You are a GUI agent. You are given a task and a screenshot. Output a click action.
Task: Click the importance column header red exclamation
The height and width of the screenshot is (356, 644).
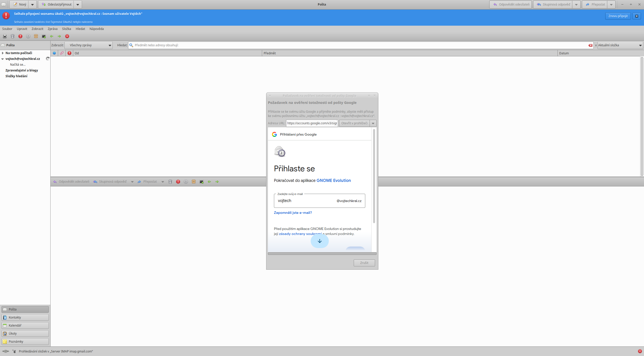coord(69,53)
